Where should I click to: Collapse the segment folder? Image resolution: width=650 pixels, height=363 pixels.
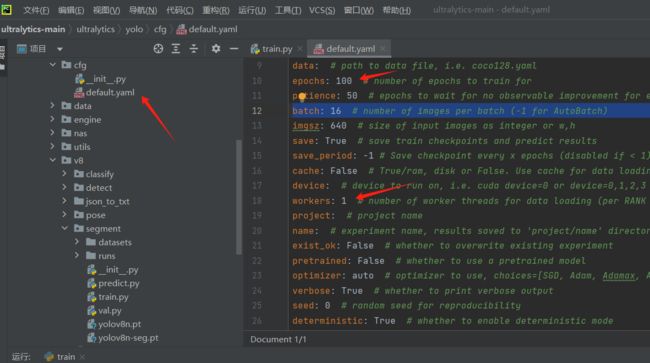[65, 228]
